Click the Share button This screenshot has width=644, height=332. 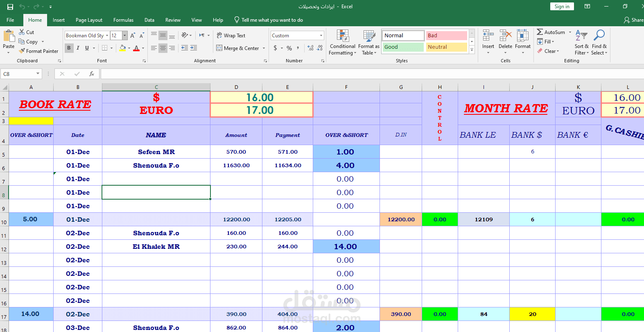(x=633, y=20)
